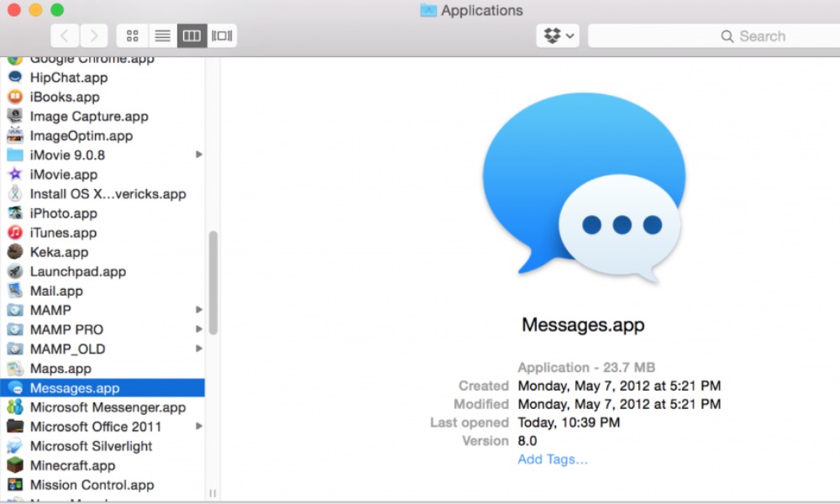Click the Install OS X Mavericks icon

click(15, 194)
